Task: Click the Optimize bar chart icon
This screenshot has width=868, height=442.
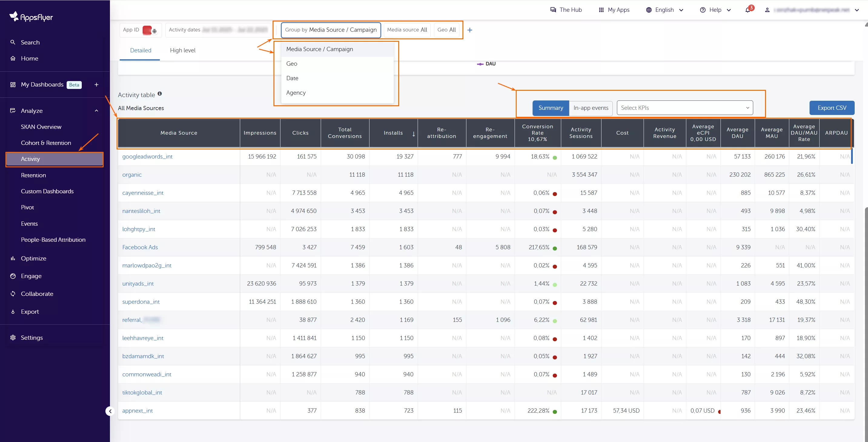Action: coord(13,258)
